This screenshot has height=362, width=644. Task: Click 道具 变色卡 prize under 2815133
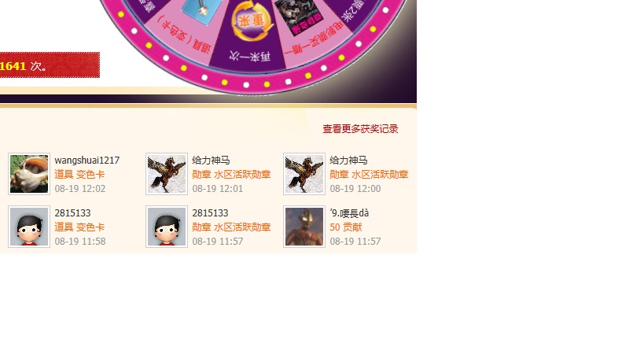coord(79,227)
